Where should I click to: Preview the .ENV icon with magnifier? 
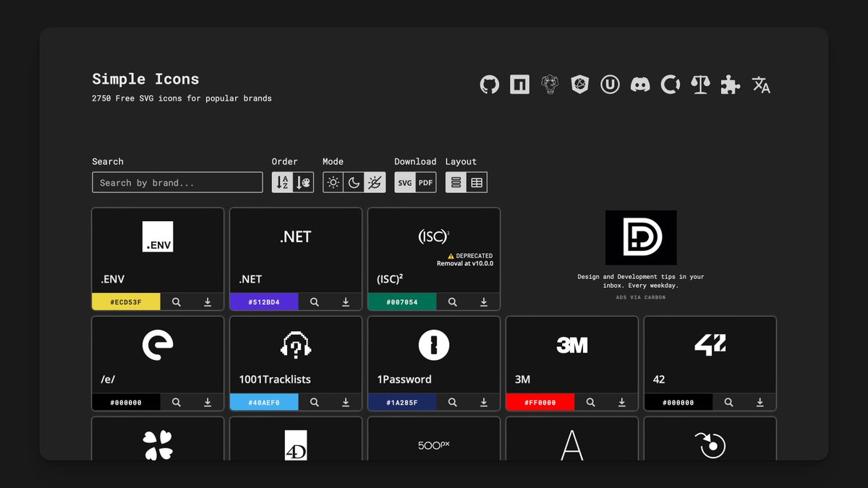coord(176,302)
